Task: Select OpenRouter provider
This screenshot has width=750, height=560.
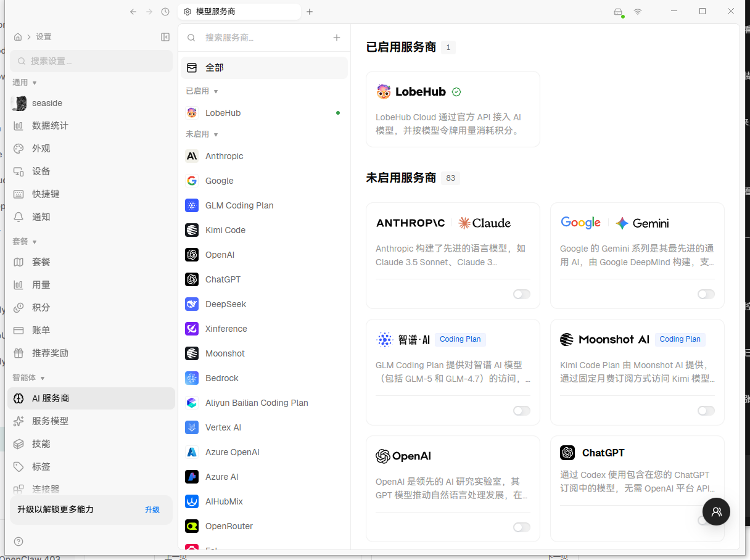Action: coord(264,526)
